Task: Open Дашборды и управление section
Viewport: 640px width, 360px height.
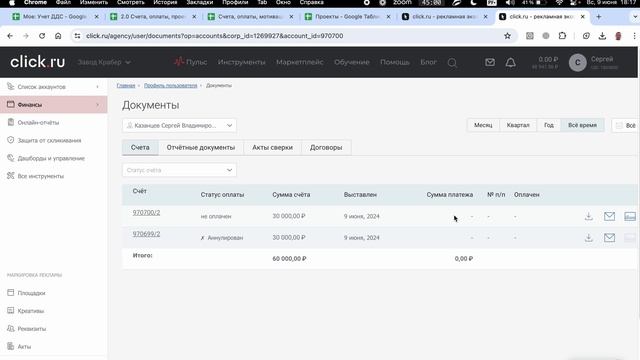Action: pos(51,158)
